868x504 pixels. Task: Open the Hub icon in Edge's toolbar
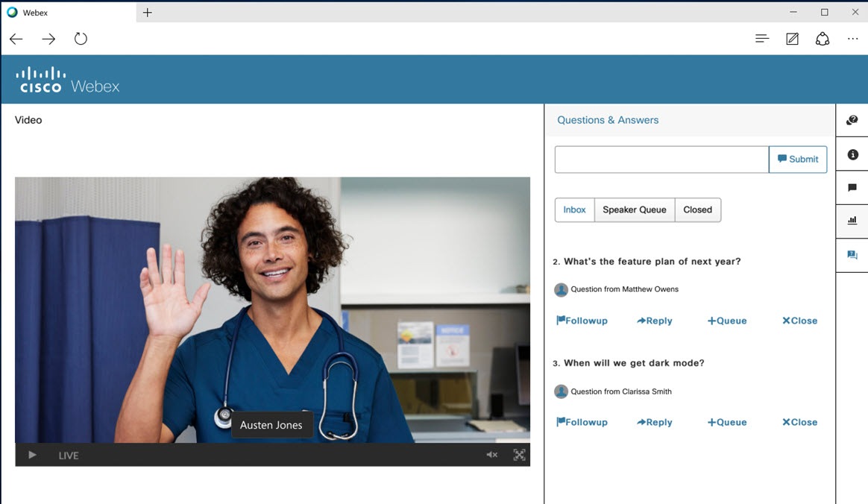[761, 38]
